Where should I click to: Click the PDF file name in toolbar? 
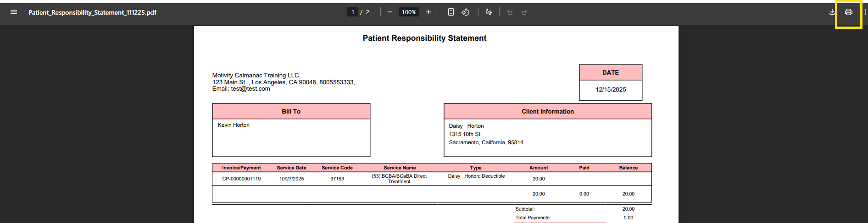pyautogui.click(x=92, y=12)
